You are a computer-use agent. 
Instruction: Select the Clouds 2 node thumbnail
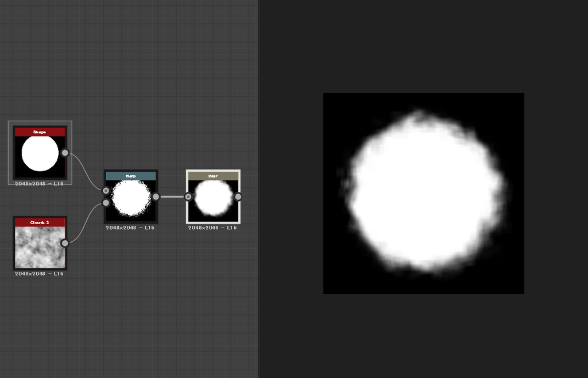[x=40, y=248]
